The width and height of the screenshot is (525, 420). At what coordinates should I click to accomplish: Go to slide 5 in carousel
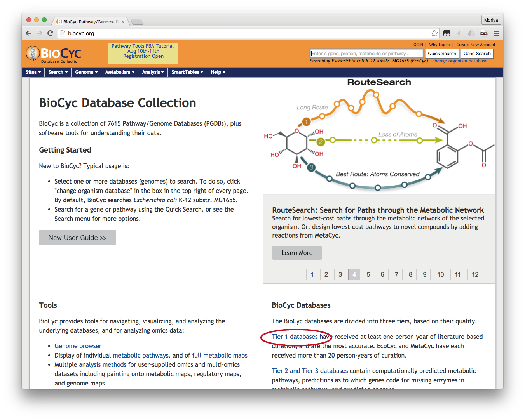(368, 274)
